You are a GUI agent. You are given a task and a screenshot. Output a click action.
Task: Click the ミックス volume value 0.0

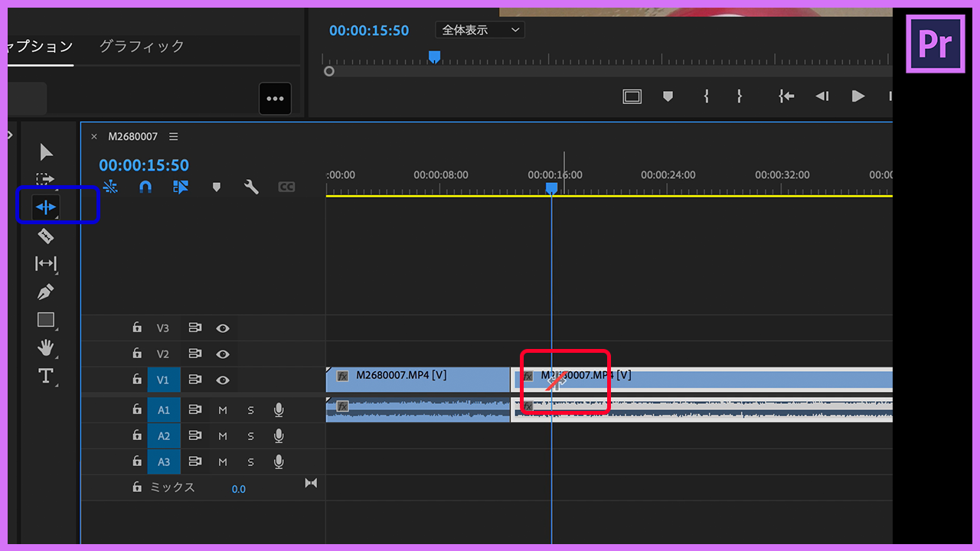pos(239,489)
